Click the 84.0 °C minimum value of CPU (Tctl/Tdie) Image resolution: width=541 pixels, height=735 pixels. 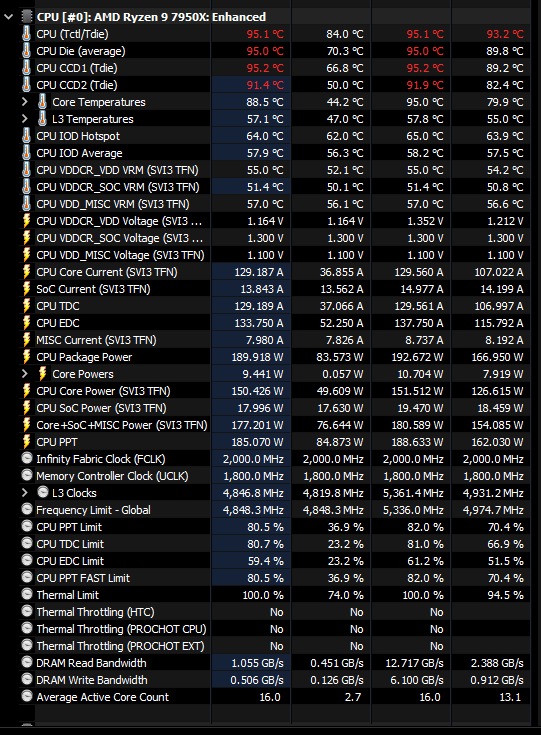[x=345, y=34]
